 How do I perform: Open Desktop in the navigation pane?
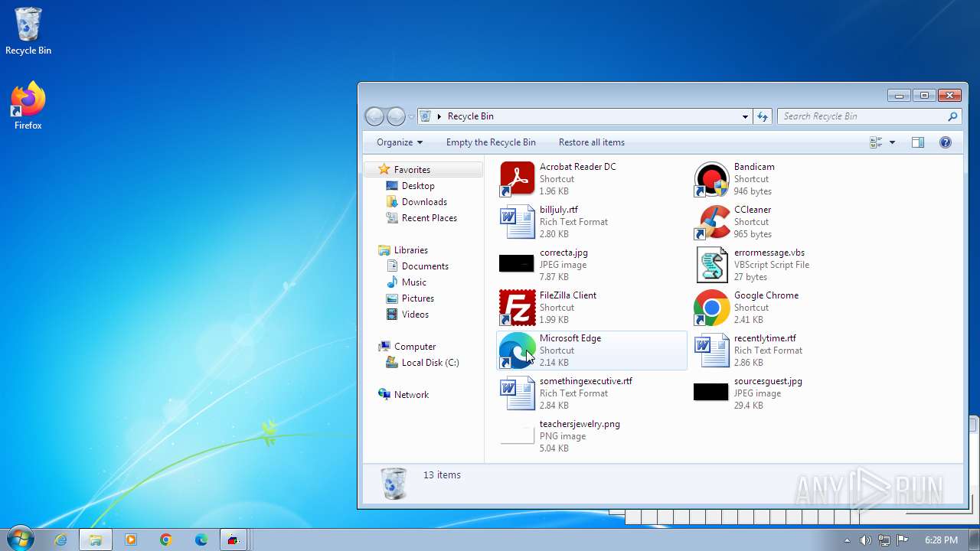coord(418,186)
